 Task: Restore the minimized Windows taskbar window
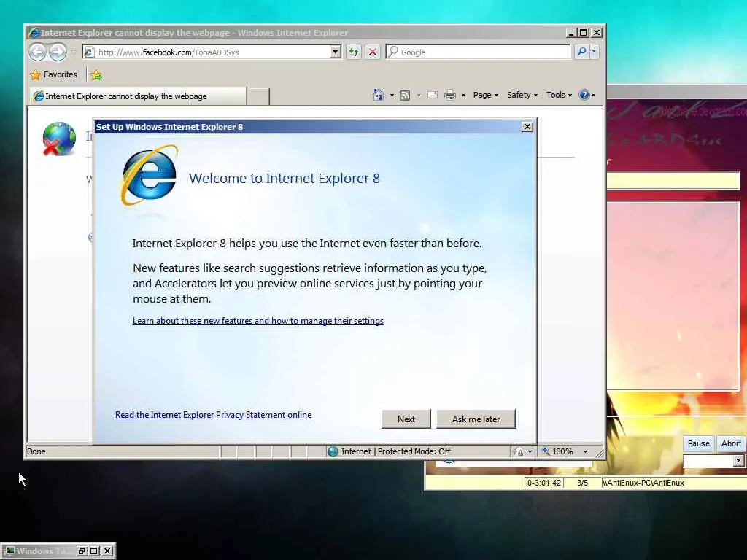pyautogui.click(x=82, y=551)
